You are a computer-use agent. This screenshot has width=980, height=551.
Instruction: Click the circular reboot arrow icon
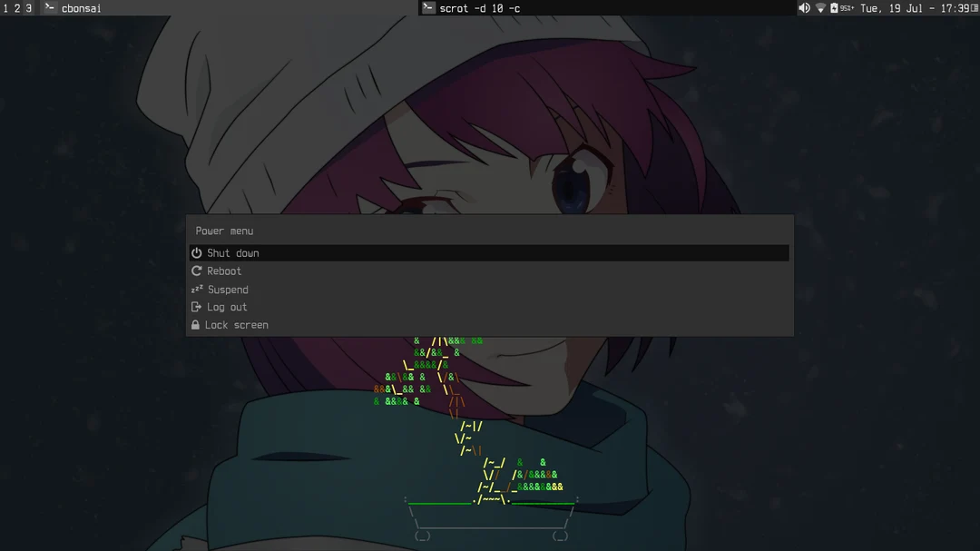pyautogui.click(x=196, y=271)
